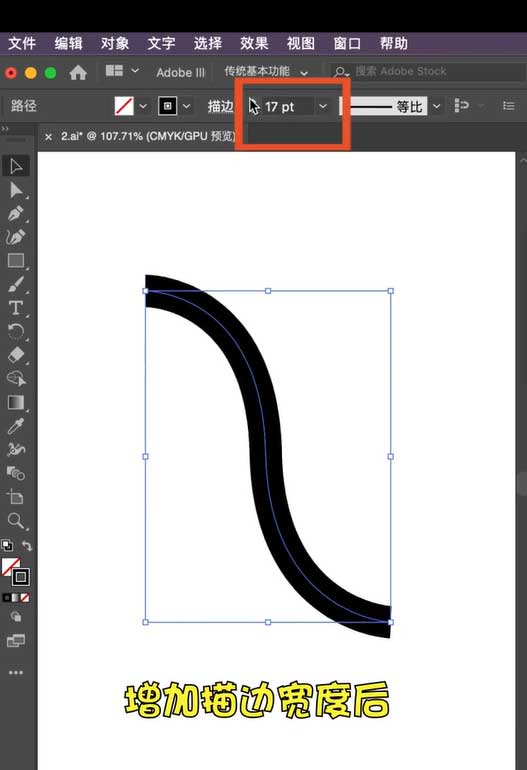Screen dimensions: 527x770
Task: Choose the Rectangle tool
Action: [x=16, y=260]
